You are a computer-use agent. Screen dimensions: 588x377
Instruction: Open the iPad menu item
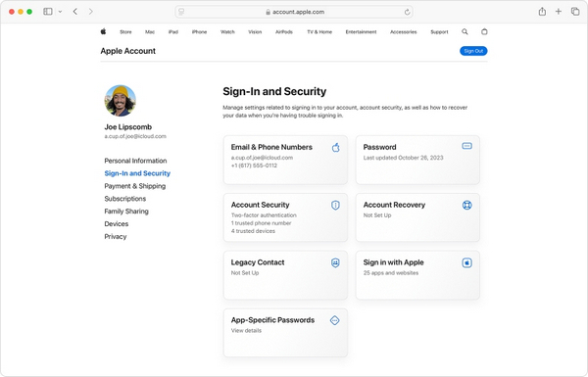[x=173, y=32]
